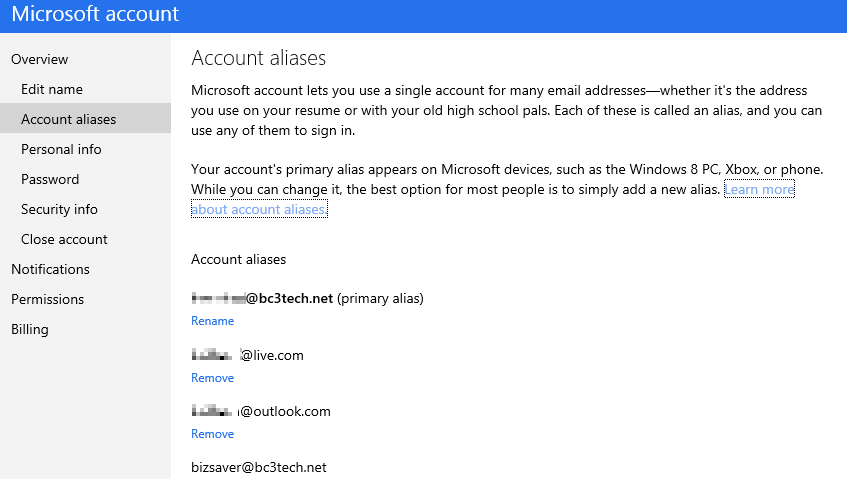The image size is (847, 479).
Task: Click the Account aliases list subheading
Action: tap(238, 260)
